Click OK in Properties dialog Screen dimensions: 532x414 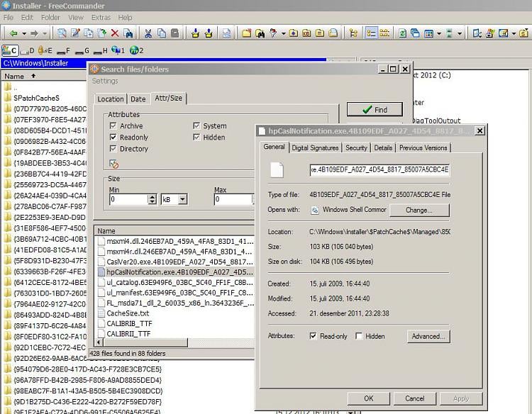click(368, 398)
